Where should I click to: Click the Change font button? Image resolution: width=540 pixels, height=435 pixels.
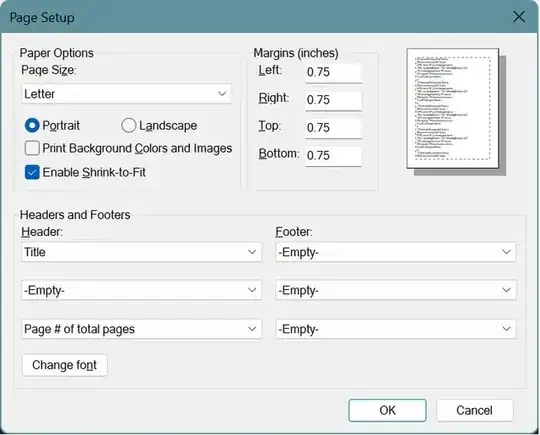coord(65,365)
